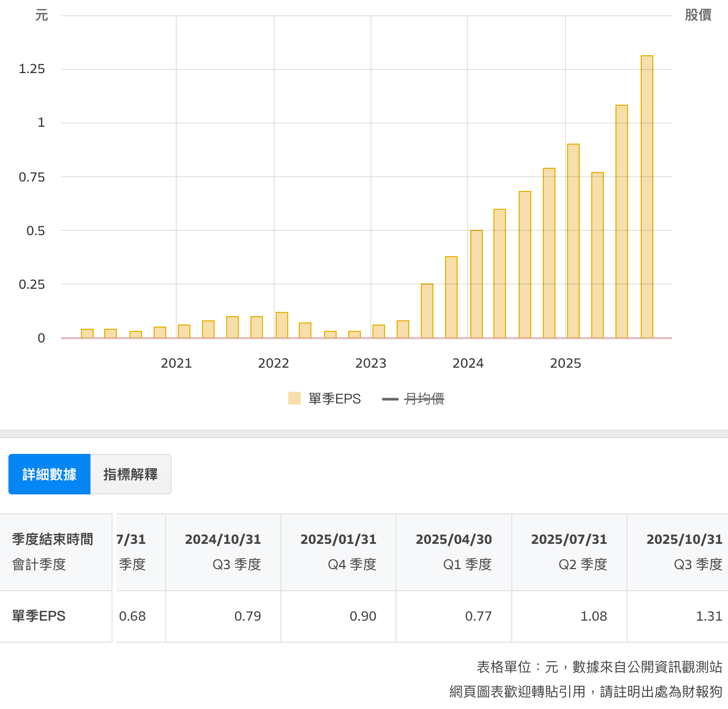Click the 月均價 line legend icon
The width and height of the screenshot is (728, 709).
(390, 399)
